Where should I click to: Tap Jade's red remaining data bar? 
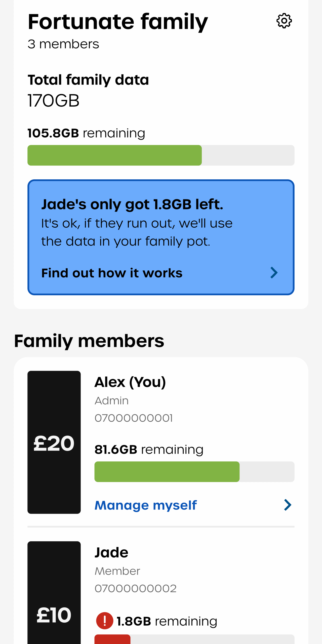(x=194, y=639)
